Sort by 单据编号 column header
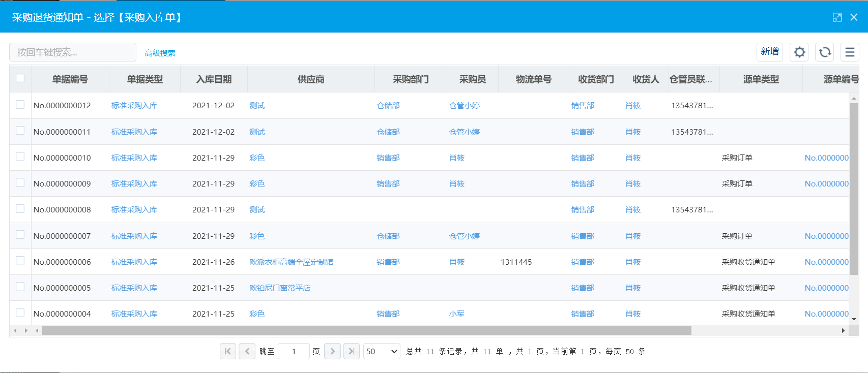The height and width of the screenshot is (373, 868). coord(70,79)
